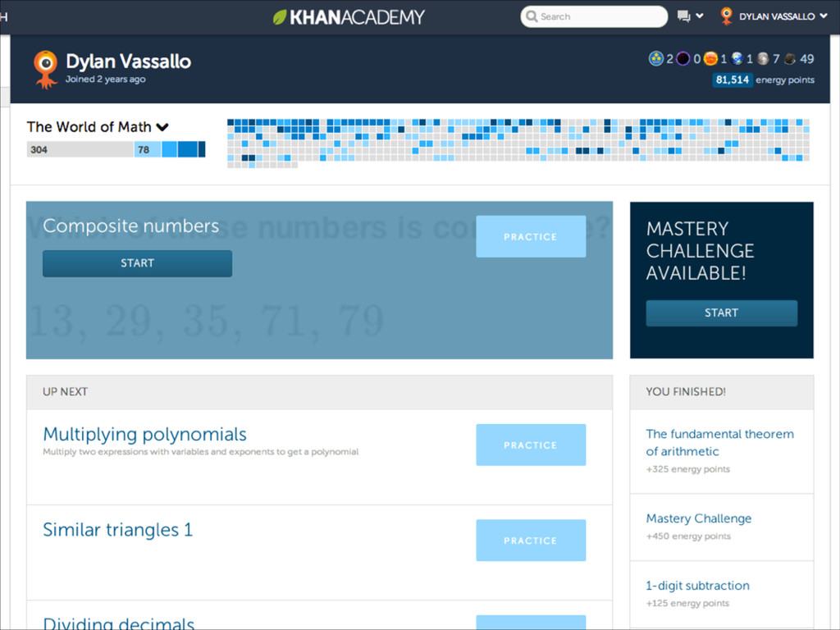This screenshot has height=630, width=840.
Task: Click the Meteorite badge showing 49
Action: point(790,58)
